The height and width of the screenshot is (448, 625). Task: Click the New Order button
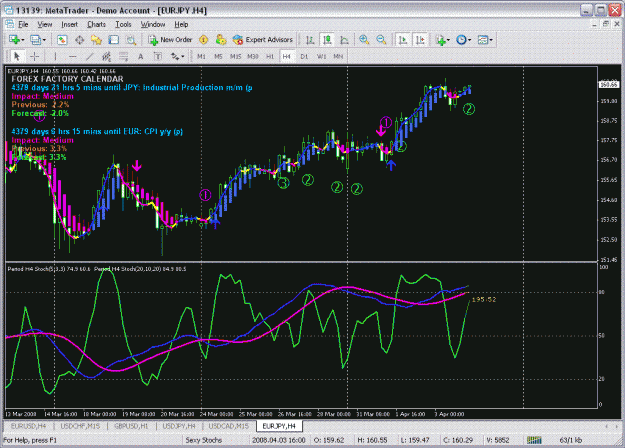tap(170, 40)
